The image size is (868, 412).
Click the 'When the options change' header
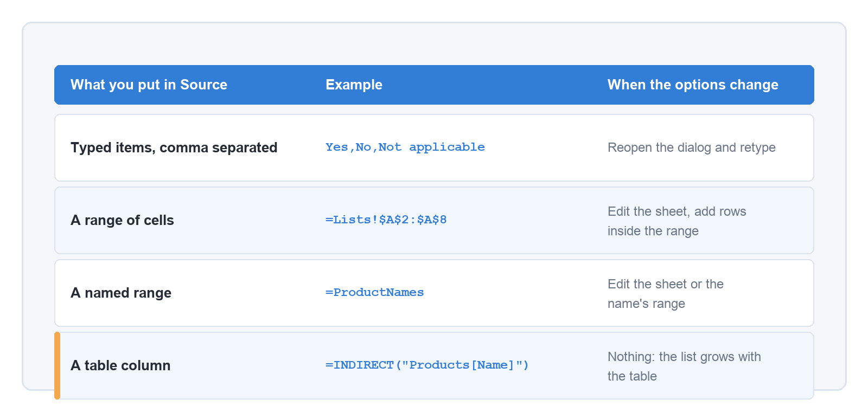click(x=693, y=85)
